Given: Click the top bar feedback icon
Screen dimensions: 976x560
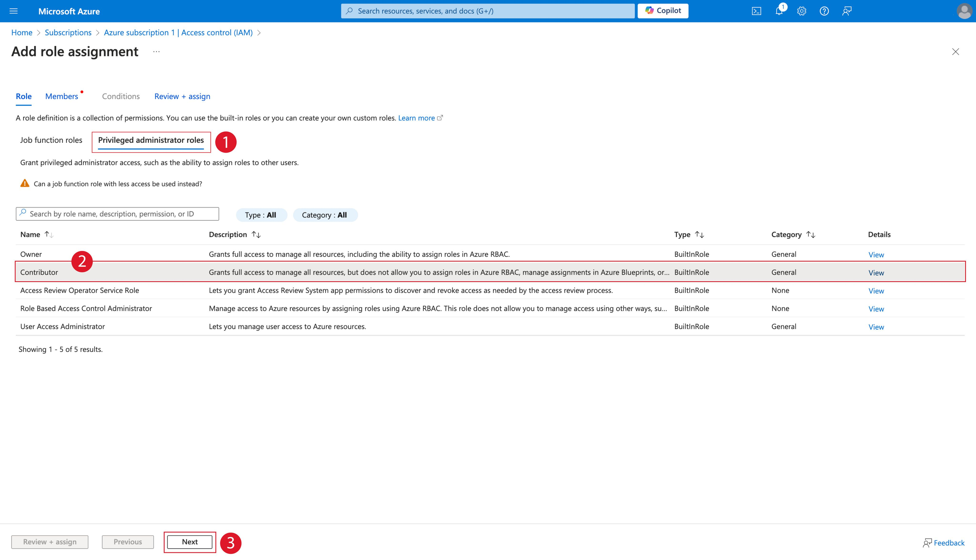Looking at the screenshot, I should (x=847, y=11).
